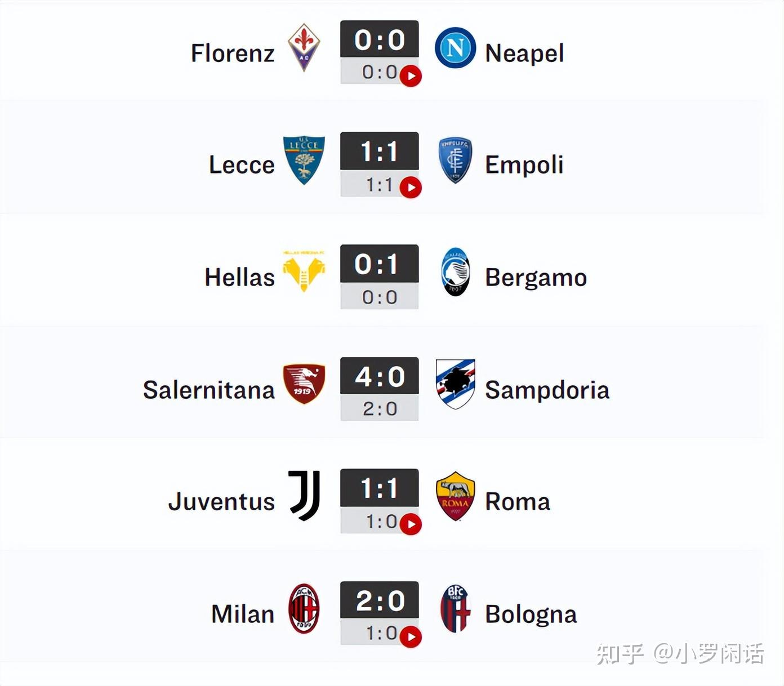Image resolution: width=784 pixels, height=686 pixels.
Task: Click the Juventus J logo
Action: click(x=305, y=496)
